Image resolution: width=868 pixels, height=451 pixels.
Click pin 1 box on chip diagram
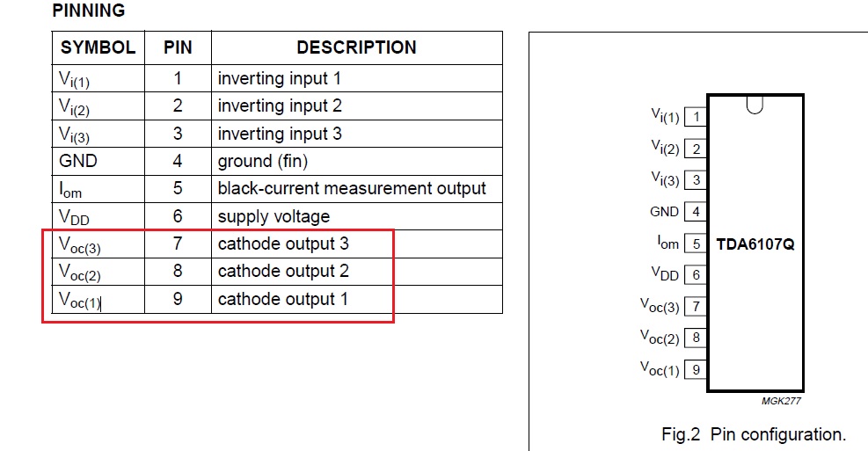point(697,117)
